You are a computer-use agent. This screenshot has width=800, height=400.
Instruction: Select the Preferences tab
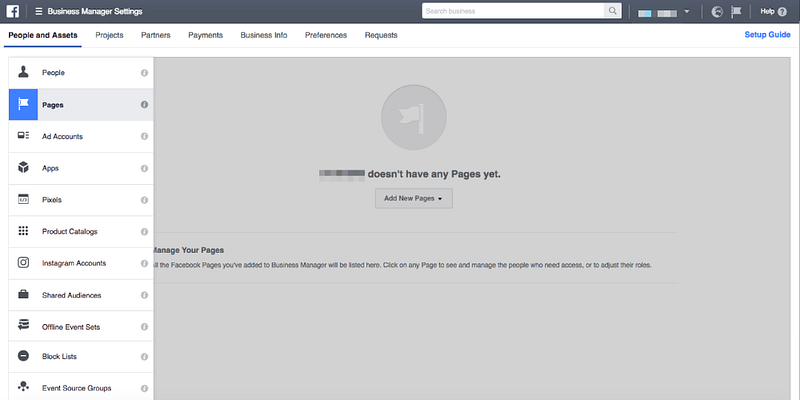[326, 35]
